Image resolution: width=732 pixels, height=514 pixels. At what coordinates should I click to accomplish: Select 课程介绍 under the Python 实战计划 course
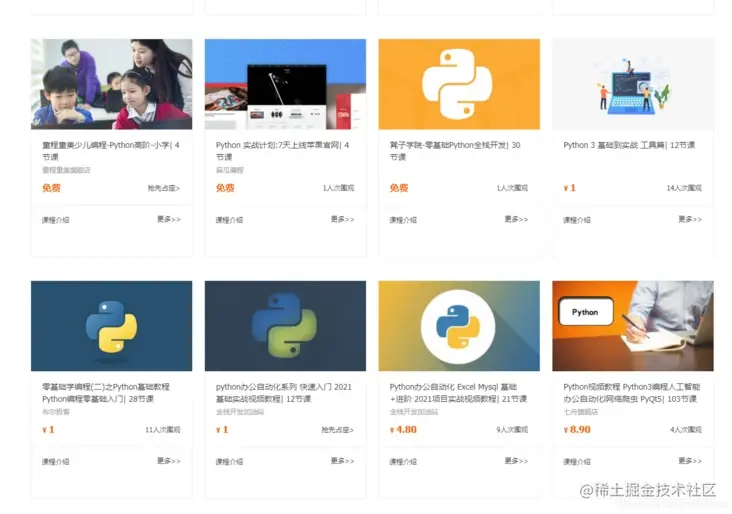click(x=229, y=220)
